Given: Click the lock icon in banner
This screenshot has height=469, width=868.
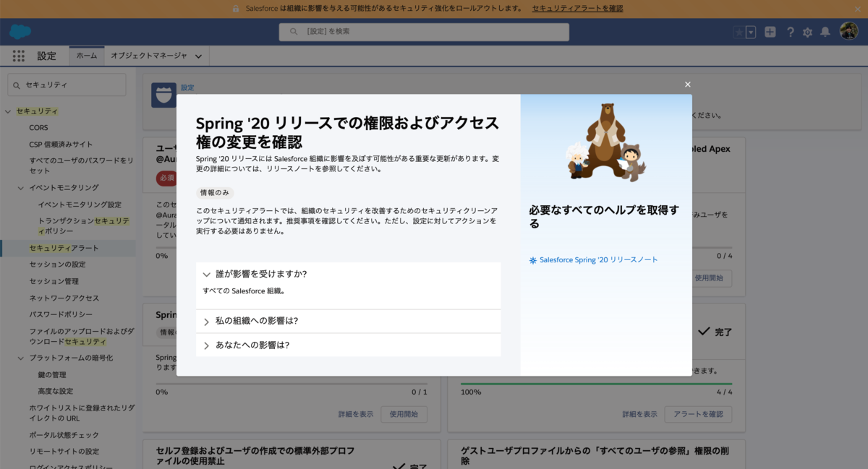Looking at the screenshot, I should click(x=236, y=8).
